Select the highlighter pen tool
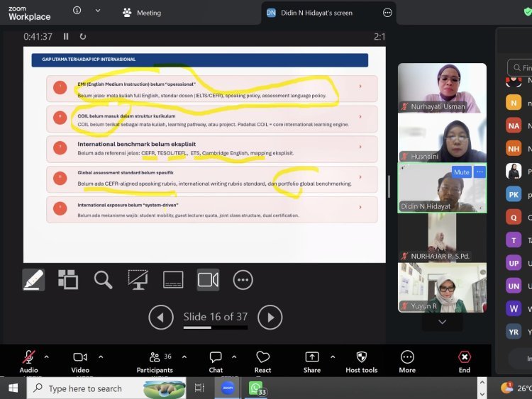Screen dimensions: 532x399 click(33, 280)
